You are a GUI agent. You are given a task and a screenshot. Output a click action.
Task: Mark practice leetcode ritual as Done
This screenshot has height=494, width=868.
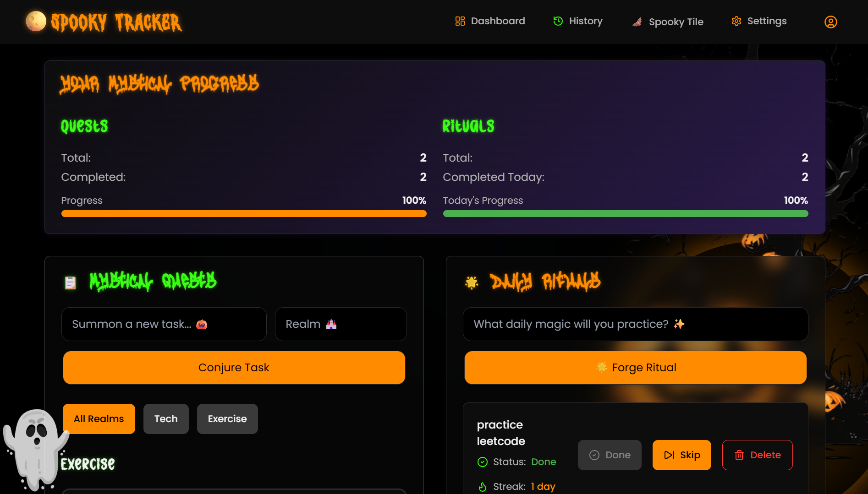click(x=610, y=455)
